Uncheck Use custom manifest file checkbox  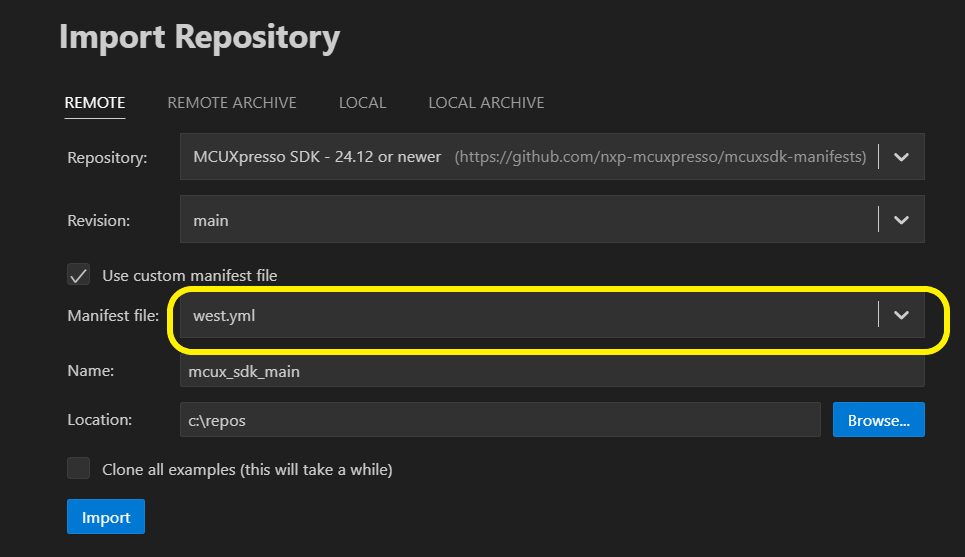pos(78,275)
